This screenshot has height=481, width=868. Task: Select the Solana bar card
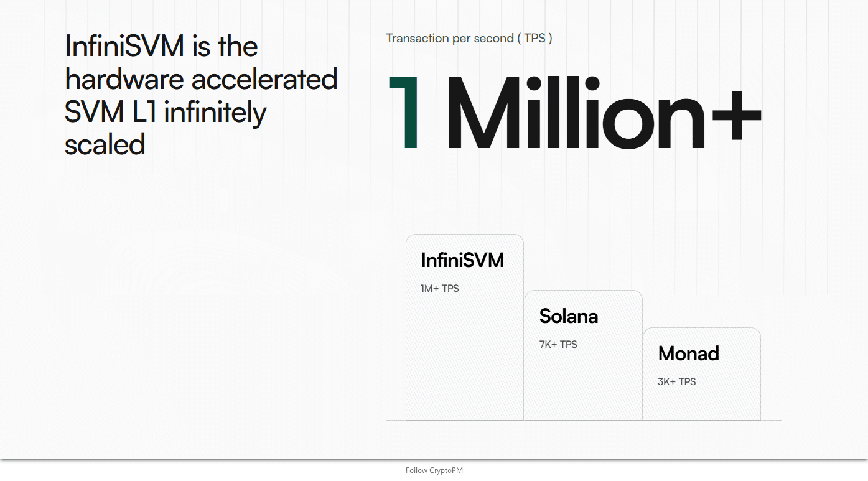584,355
